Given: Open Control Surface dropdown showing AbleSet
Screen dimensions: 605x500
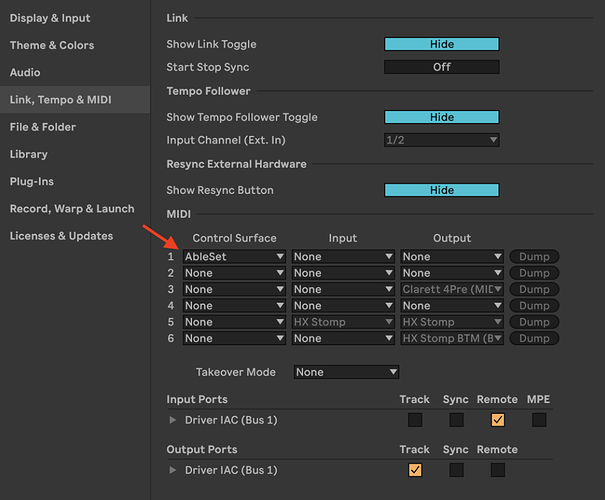Looking at the screenshot, I should [235, 257].
